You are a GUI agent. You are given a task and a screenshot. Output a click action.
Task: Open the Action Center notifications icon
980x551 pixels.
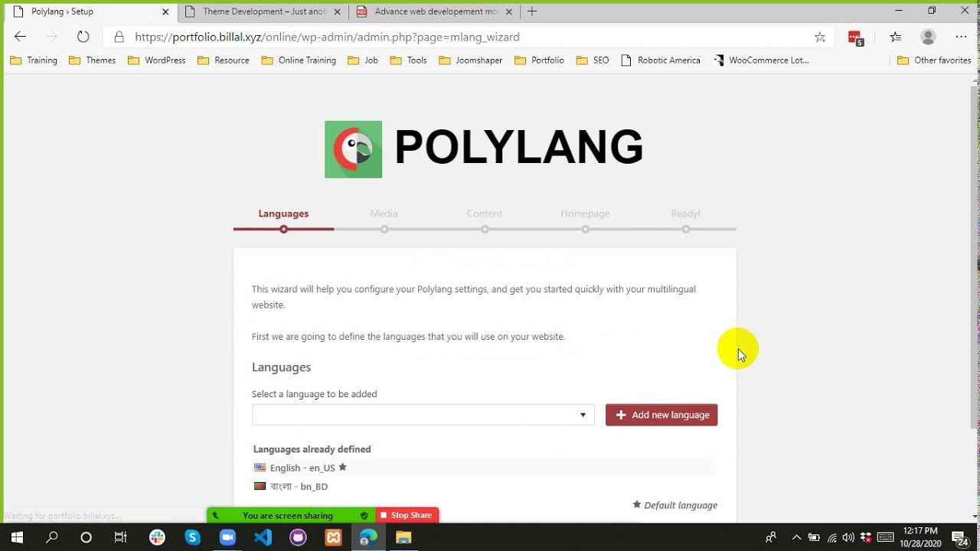click(x=959, y=537)
